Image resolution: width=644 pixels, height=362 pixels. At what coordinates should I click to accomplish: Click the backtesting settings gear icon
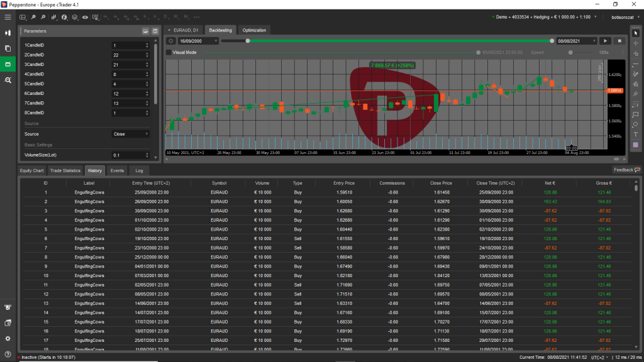point(170,41)
